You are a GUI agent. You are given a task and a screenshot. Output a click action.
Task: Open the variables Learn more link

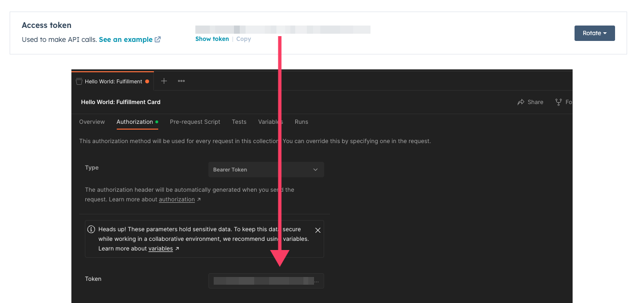tap(161, 249)
